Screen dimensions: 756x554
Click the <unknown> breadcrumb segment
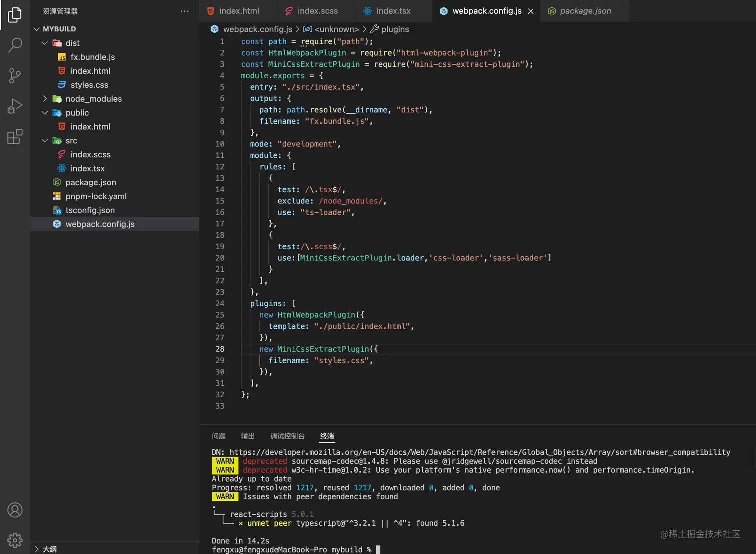pyautogui.click(x=336, y=29)
